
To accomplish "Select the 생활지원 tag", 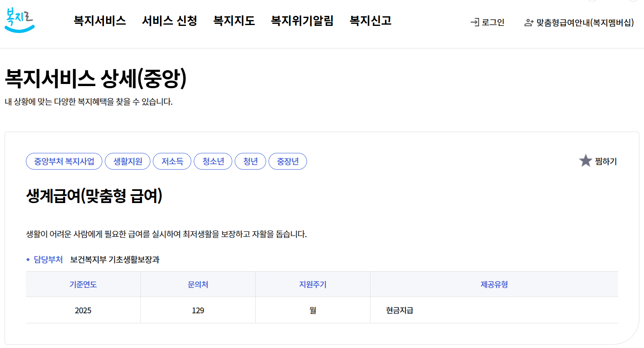I will click(127, 161).
